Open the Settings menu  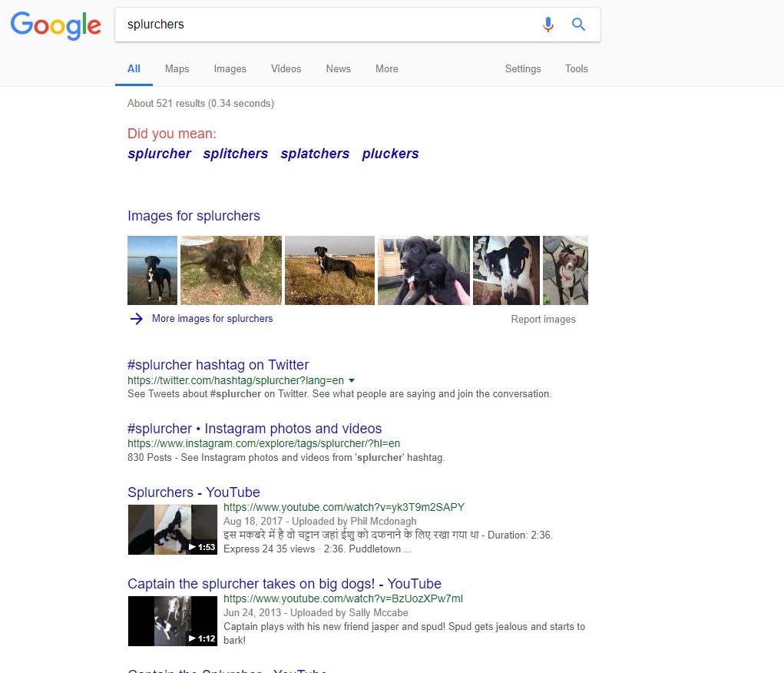523,68
